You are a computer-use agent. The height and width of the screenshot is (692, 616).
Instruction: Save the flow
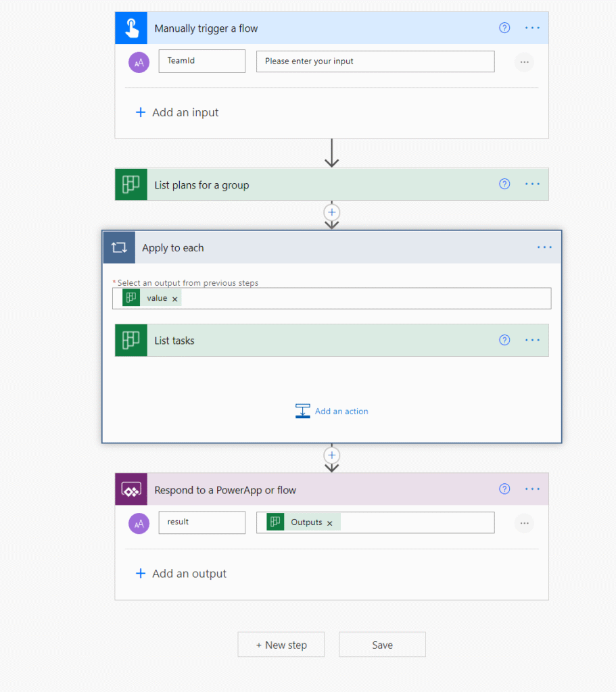(x=382, y=645)
